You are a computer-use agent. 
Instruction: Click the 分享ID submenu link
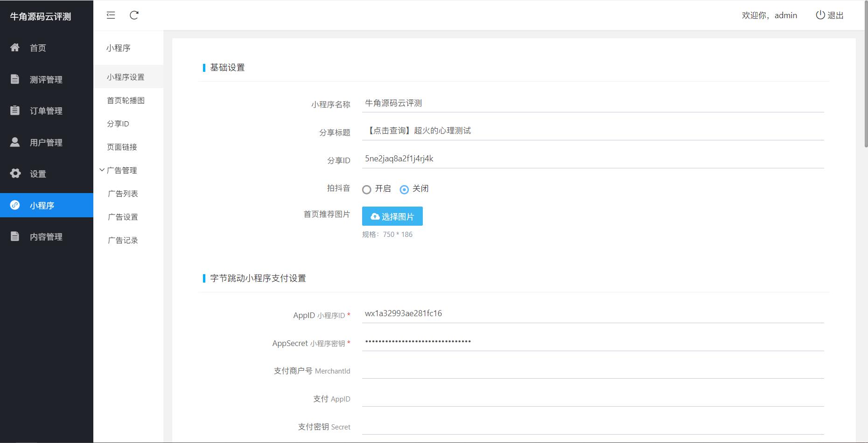click(x=118, y=124)
